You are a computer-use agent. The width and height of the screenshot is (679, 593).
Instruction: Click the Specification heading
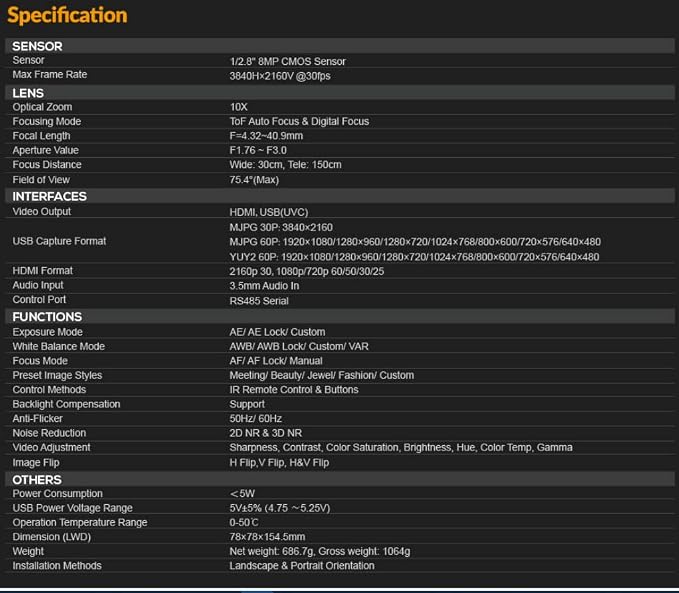[68, 15]
